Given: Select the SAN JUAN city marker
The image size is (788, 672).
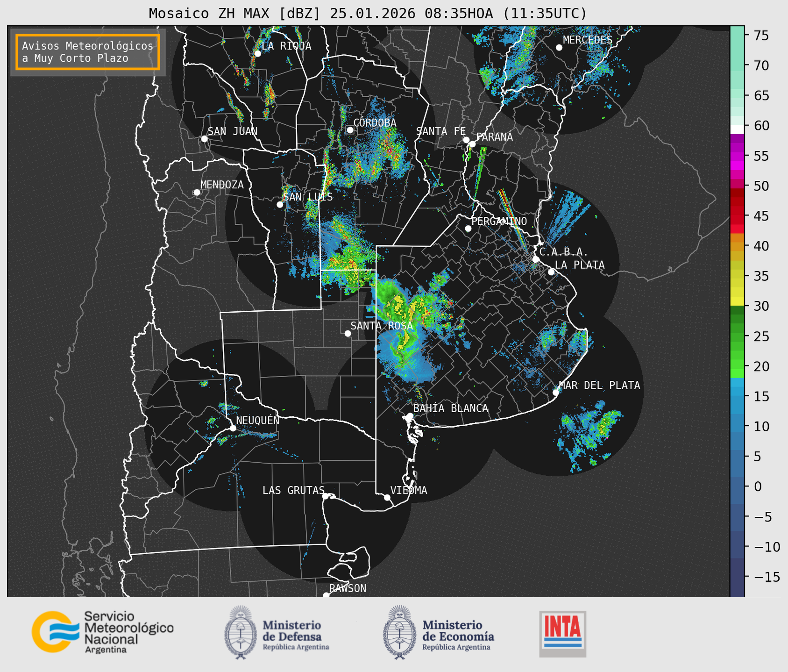Looking at the screenshot, I should [204, 139].
